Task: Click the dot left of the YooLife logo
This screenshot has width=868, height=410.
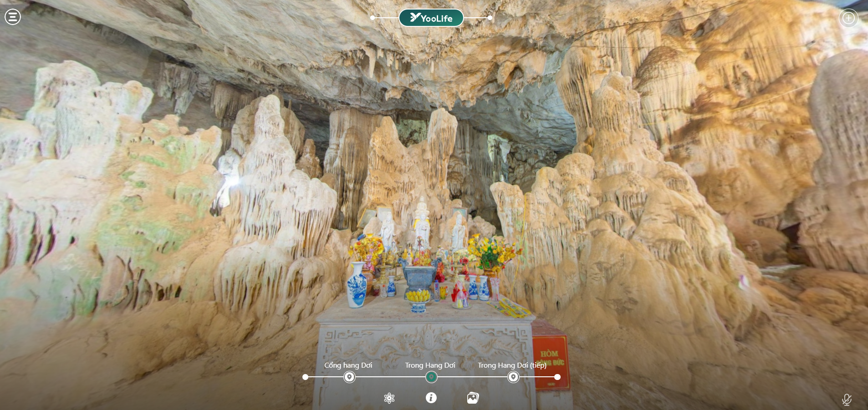Action: (373, 18)
